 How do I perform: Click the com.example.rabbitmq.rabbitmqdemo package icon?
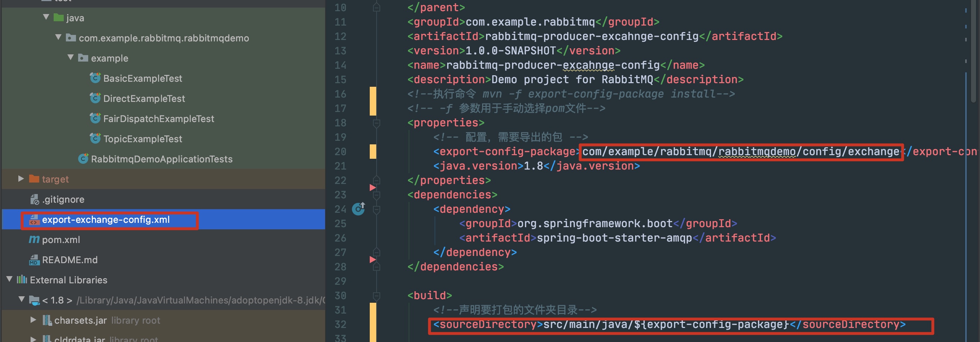(71, 38)
